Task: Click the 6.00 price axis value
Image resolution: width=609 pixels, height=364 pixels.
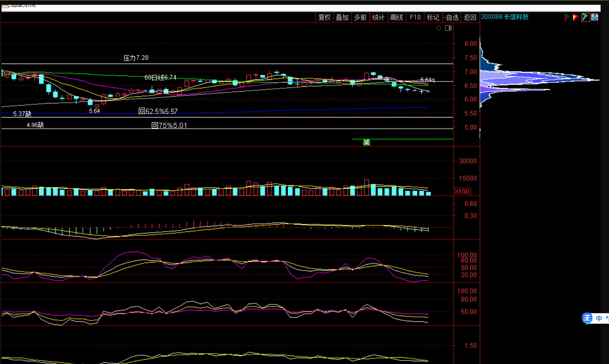Action: [470, 99]
